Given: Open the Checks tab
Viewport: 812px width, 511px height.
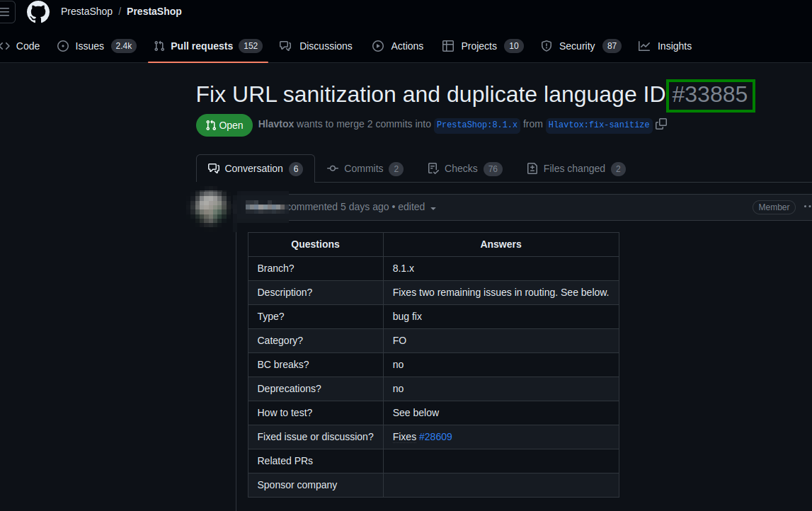Looking at the screenshot, I should pos(465,168).
